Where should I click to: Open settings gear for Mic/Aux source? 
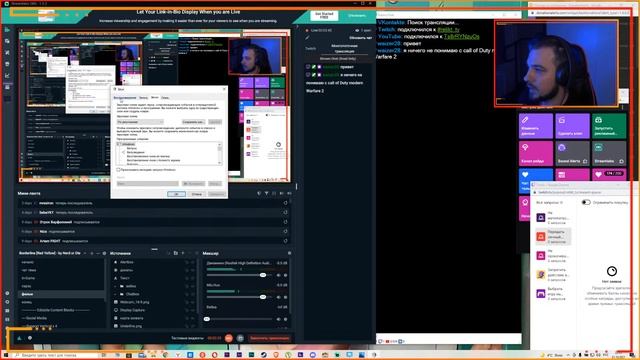pyautogui.click(x=286, y=297)
